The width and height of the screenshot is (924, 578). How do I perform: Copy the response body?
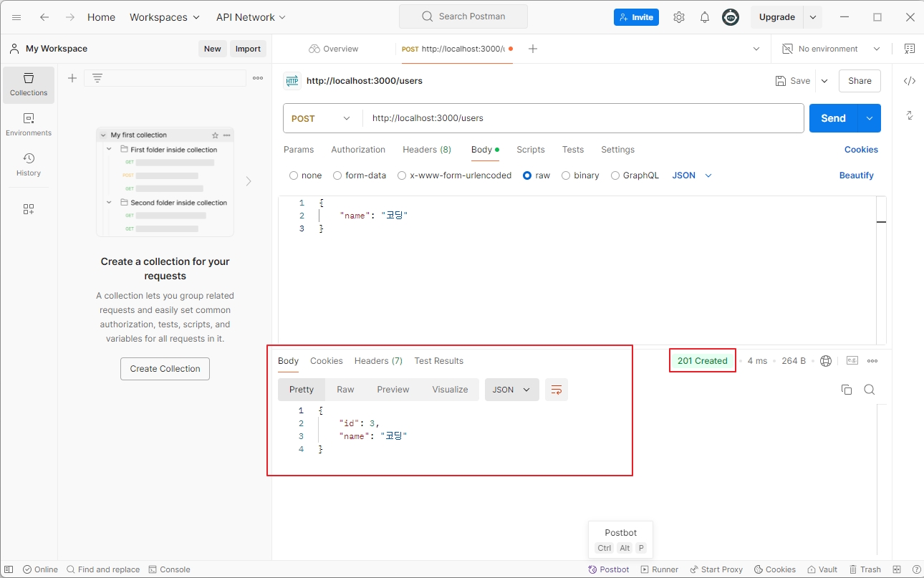(847, 390)
